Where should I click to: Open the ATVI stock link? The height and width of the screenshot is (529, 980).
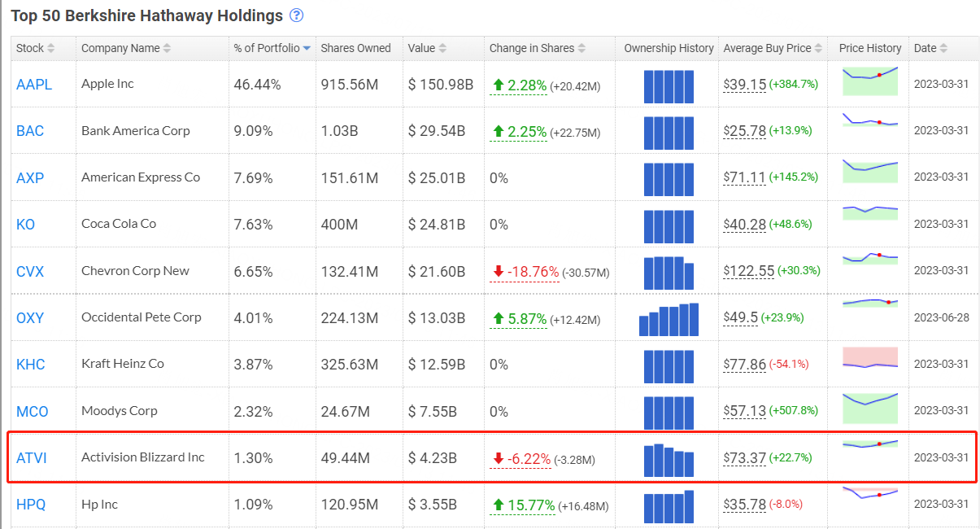(x=32, y=458)
